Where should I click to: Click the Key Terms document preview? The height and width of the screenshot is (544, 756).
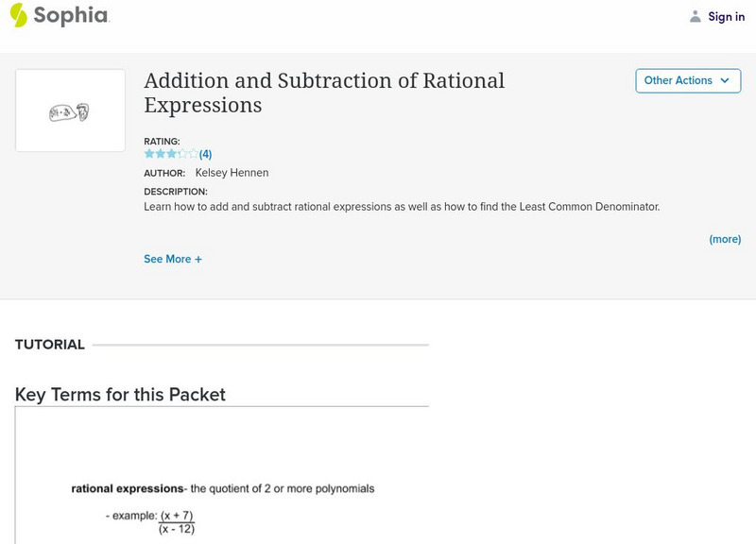click(x=222, y=475)
